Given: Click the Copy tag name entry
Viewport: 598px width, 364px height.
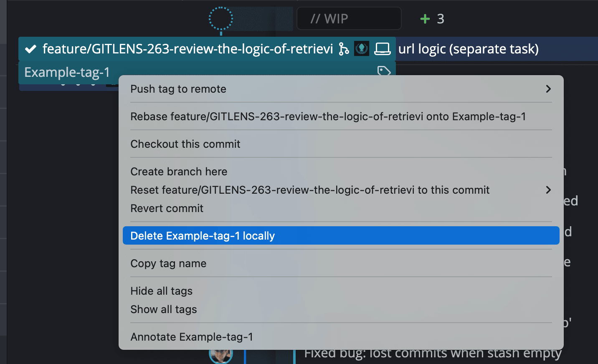Looking at the screenshot, I should (168, 263).
